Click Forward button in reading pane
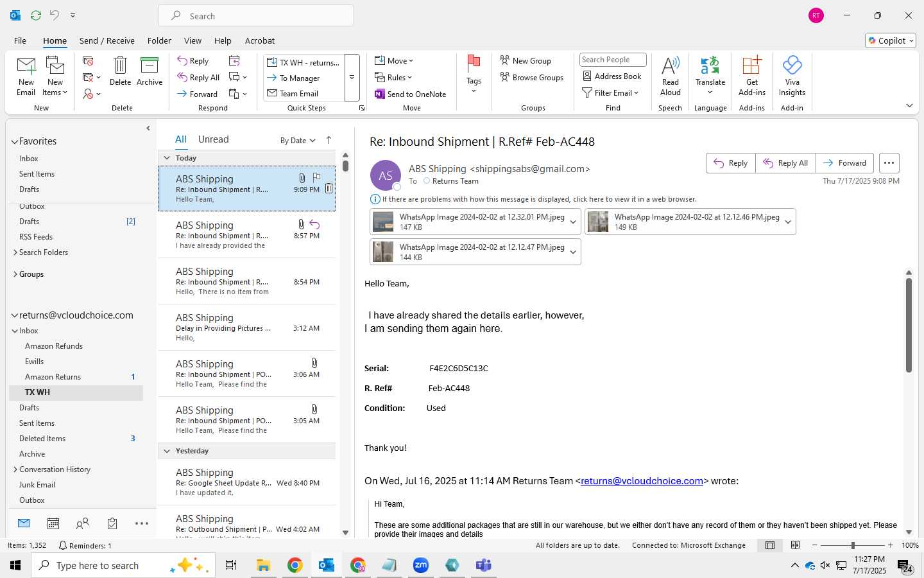 pyautogui.click(x=844, y=163)
